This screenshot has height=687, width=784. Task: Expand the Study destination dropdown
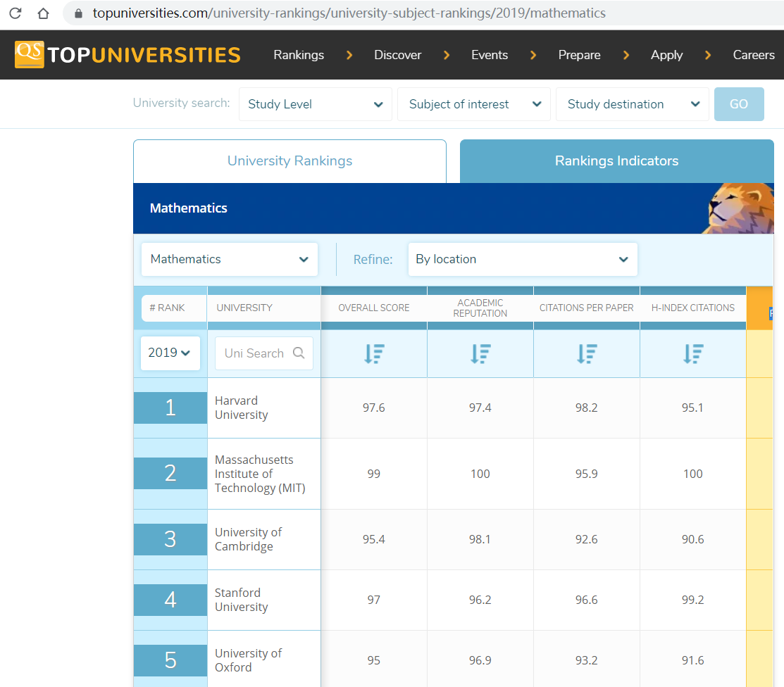(632, 104)
